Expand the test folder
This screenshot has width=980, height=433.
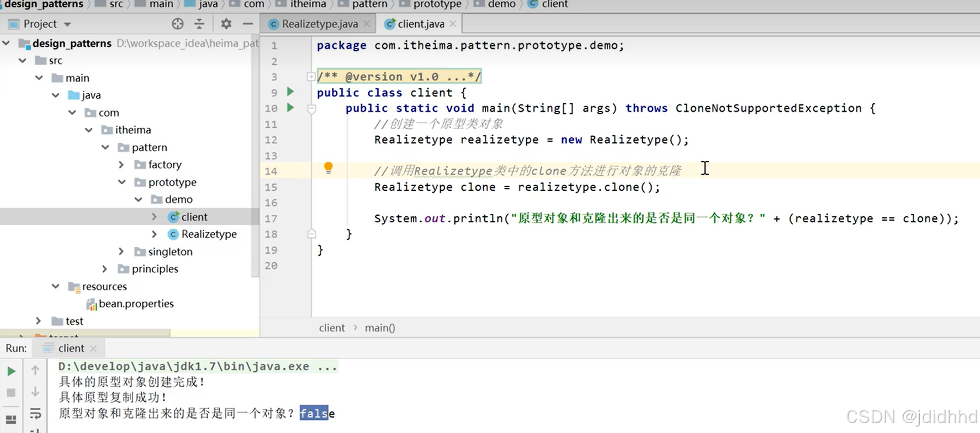pyautogui.click(x=39, y=321)
